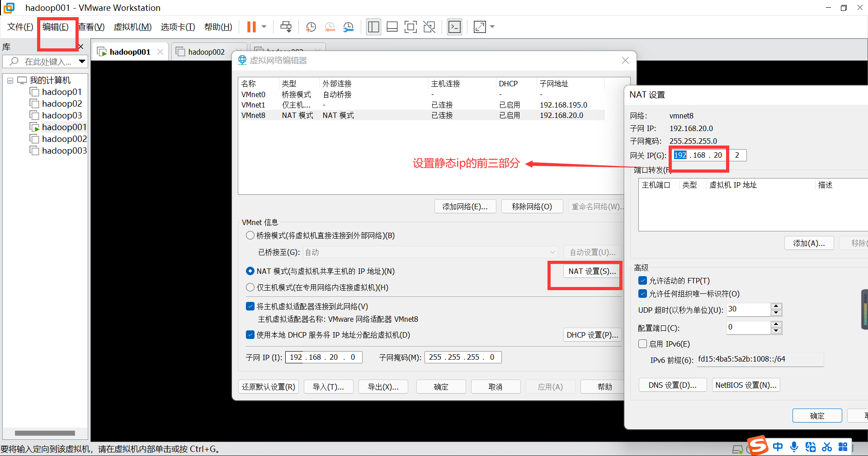Click the stretch guest display icon
Viewport: 868px width, 456px height.
[480, 27]
